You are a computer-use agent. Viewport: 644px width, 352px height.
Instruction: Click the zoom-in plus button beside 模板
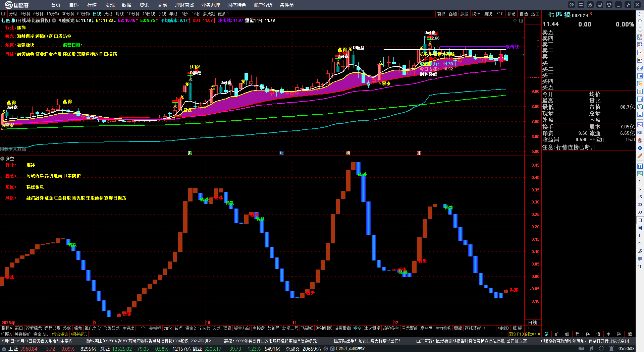point(529,328)
